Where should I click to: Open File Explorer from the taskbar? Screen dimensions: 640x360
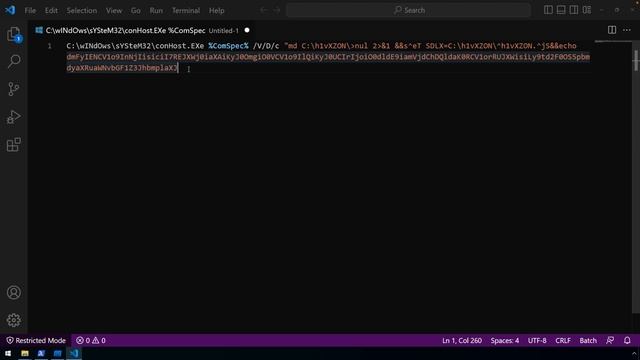click(25, 353)
